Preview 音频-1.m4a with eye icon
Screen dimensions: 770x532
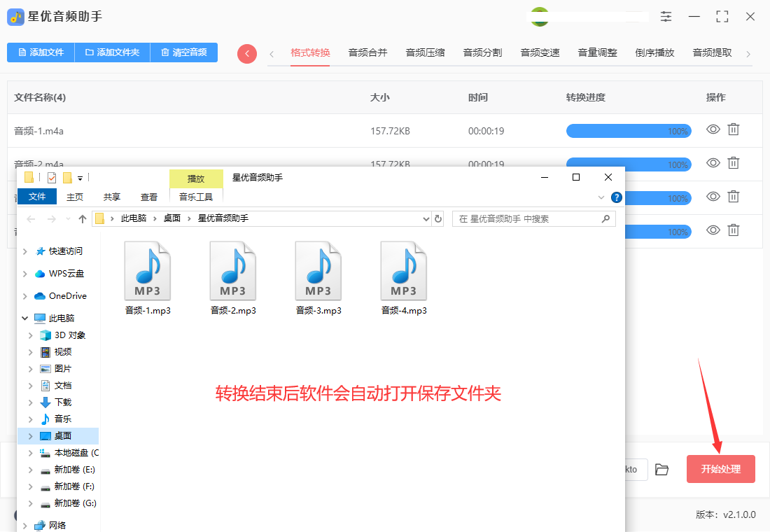pos(713,129)
